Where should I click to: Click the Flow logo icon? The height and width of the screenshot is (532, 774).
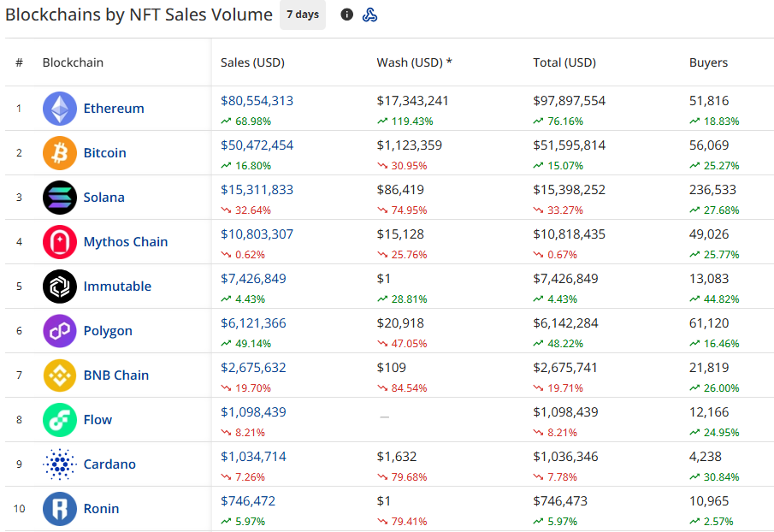60,419
